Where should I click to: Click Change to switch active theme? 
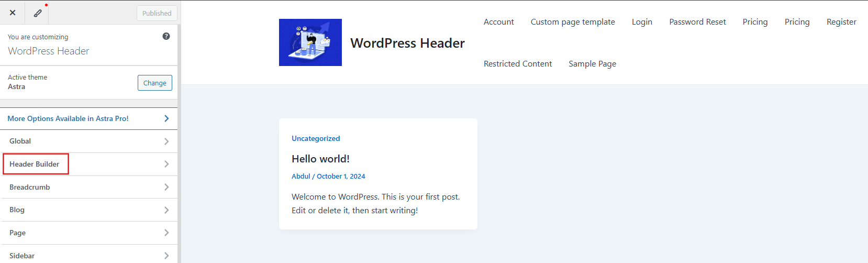154,83
